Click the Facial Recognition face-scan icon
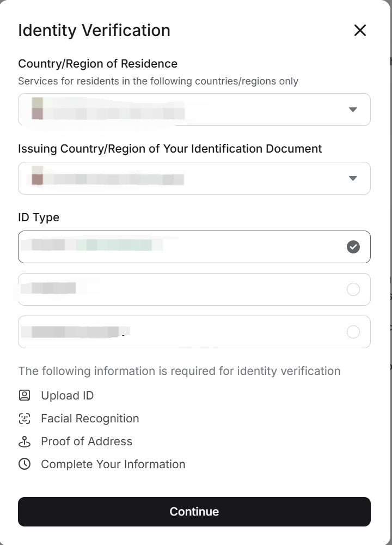Screen dimensions: 392x545 coord(24,419)
